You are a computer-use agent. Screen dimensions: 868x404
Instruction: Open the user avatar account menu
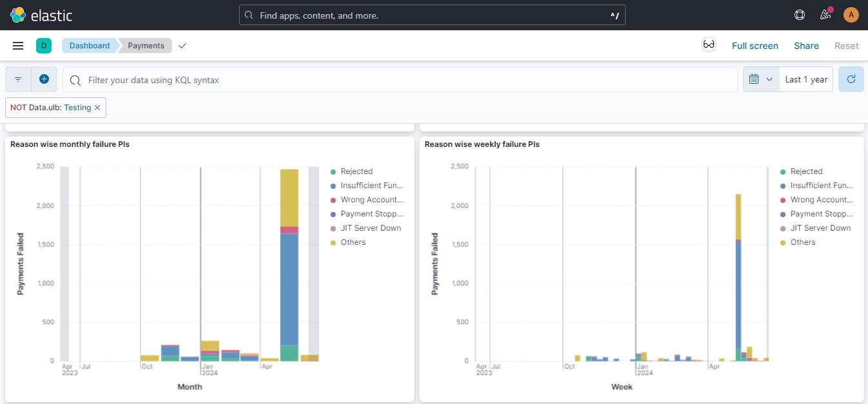[851, 15]
